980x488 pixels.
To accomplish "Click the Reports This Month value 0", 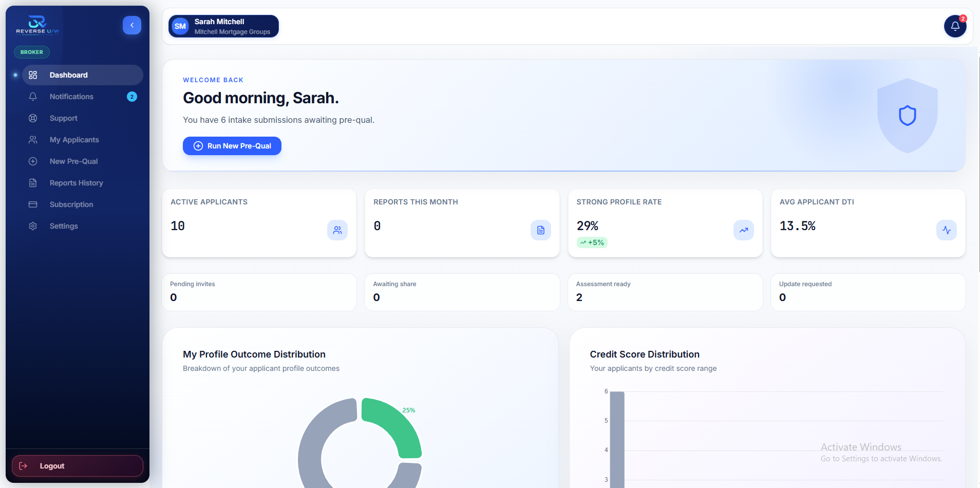I will click(x=378, y=226).
